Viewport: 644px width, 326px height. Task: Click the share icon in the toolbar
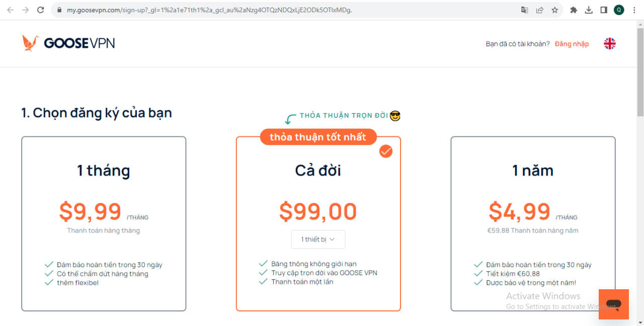[x=540, y=10]
